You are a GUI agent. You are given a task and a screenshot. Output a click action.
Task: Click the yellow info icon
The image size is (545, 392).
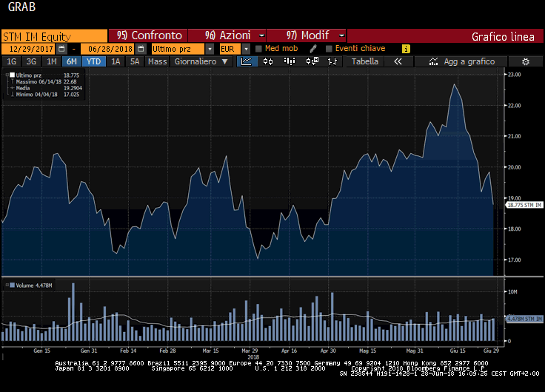click(406, 49)
